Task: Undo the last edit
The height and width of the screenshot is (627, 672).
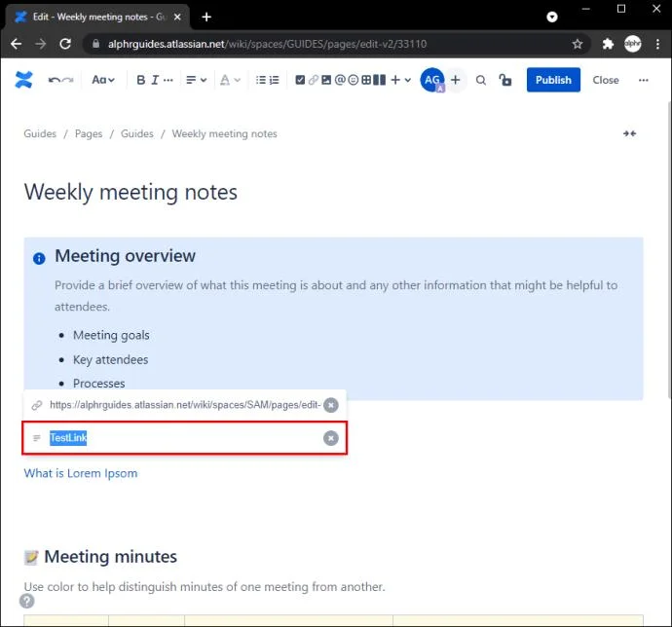Action: point(54,80)
